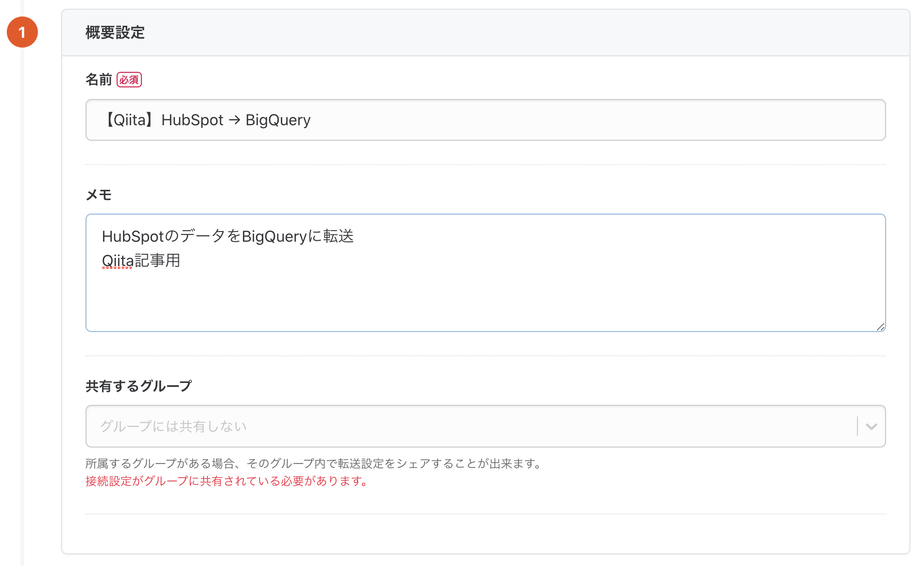The image size is (924, 566).
Task: Click the 必須 required badge
Action: pyautogui.click(x=129, y=80)
